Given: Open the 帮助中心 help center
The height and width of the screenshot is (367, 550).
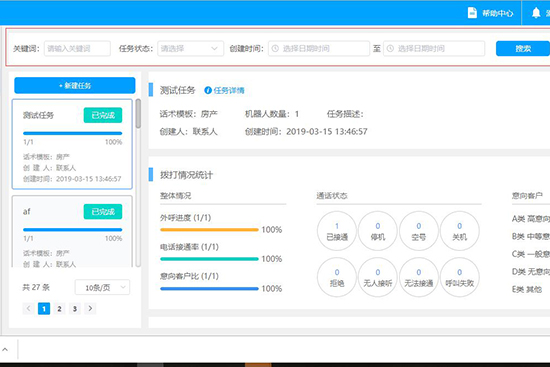Looking at the screenshot, I should (490, 13).
